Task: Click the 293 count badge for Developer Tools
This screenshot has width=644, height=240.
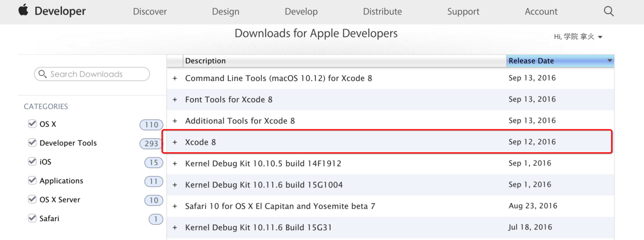Action: (x=151, y=143)
